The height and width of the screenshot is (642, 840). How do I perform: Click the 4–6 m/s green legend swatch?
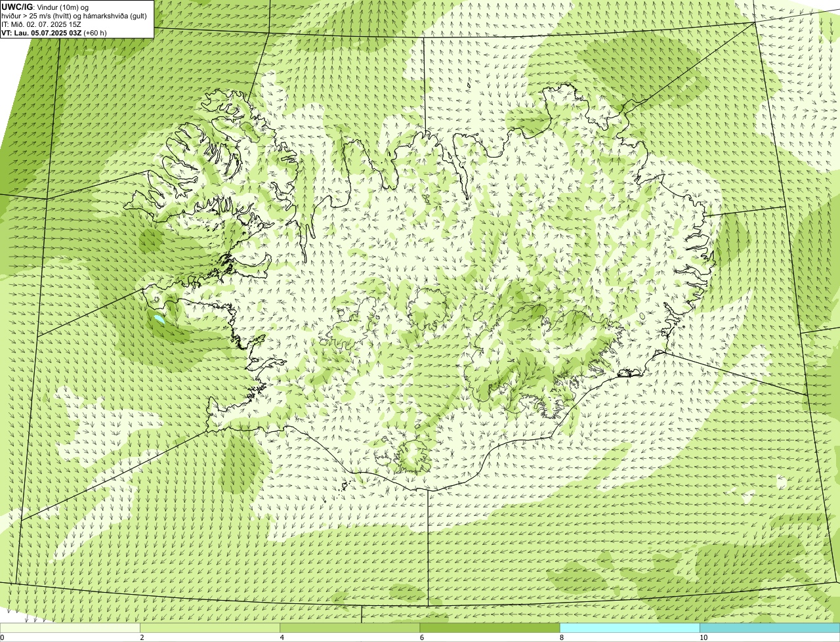tap(350, 628)
